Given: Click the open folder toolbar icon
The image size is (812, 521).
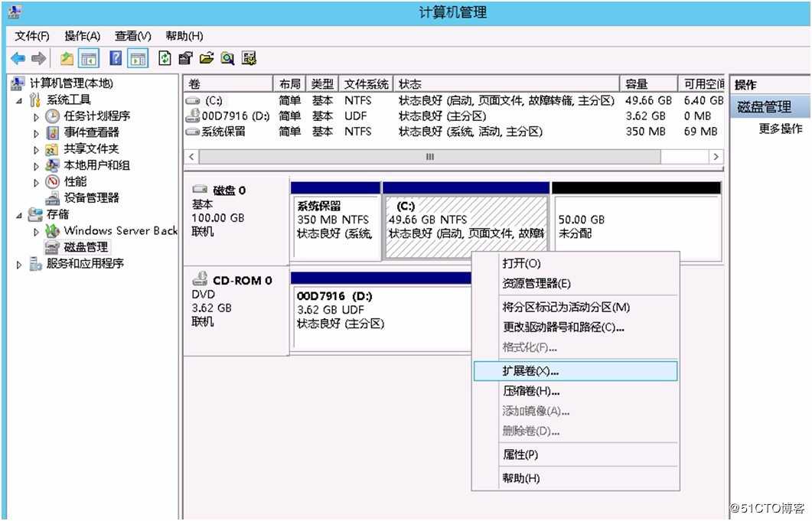Looking at the screenshot, I should tap(206, 58).
